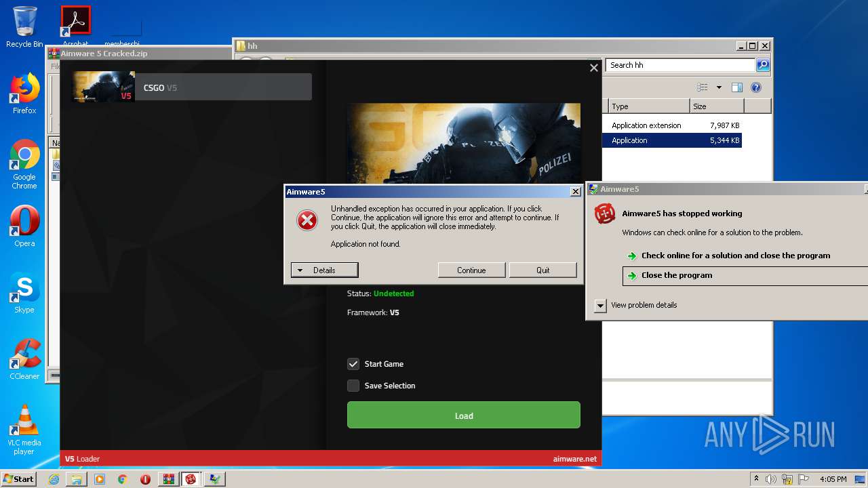The height and width of the screenshot is (488, 868).
Task: Click the volume icon in system tray
Action: click(x=771, y=479)
